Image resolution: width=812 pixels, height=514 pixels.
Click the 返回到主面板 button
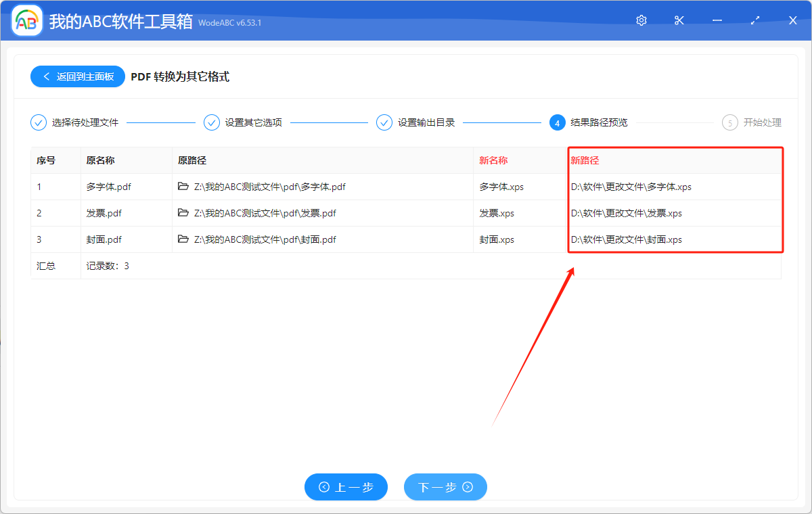[x=77, y=76]
